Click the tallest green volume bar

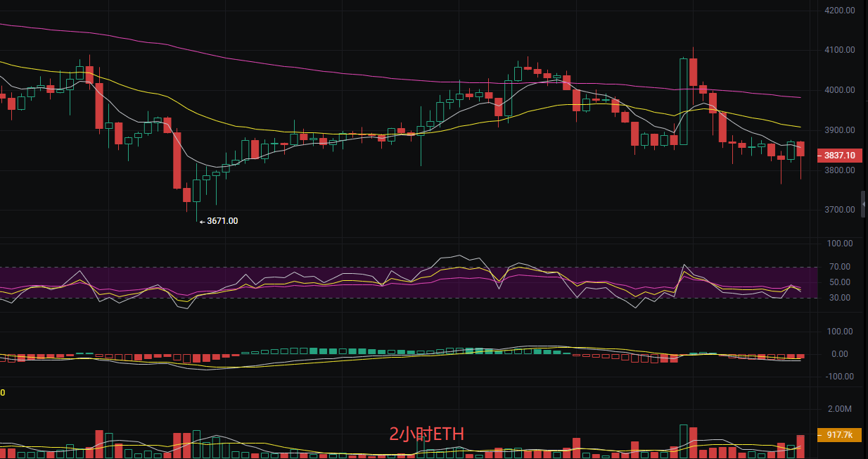(683, 441)
